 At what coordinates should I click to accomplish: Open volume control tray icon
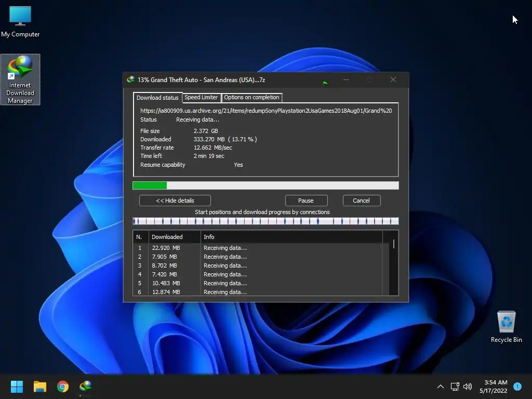(468, 387)
